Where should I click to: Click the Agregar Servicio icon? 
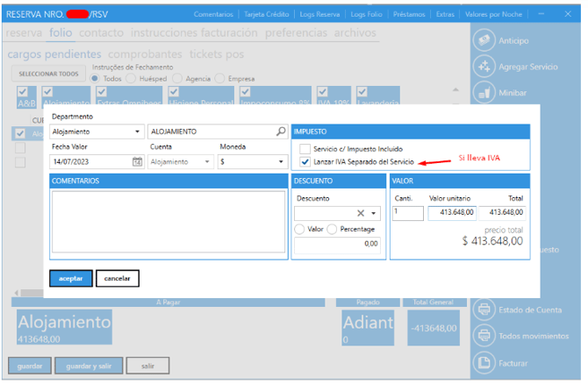[484, 67]
